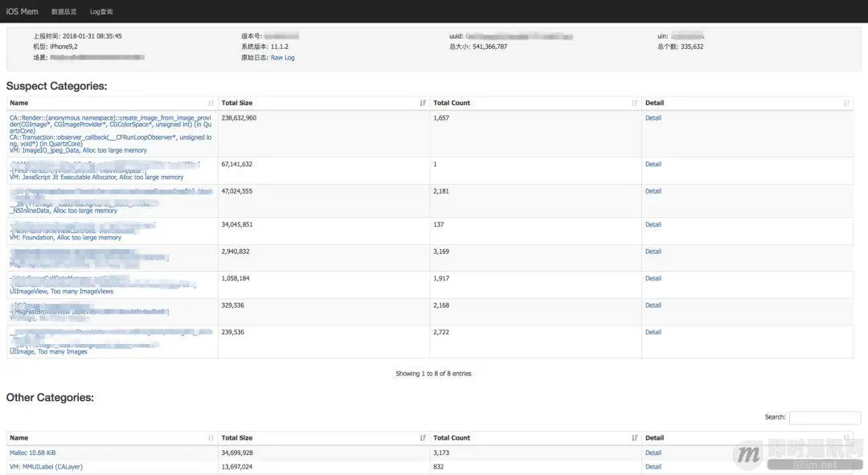Open Detail for the 47,024,555 row
The width and height of the screenshot is (868, 475).
(x=653, y=191)
